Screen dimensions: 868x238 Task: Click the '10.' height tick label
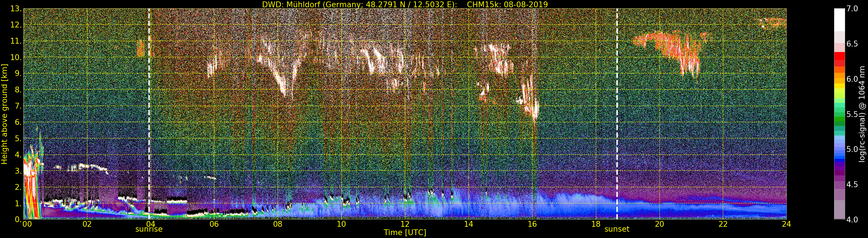[16, 57]
